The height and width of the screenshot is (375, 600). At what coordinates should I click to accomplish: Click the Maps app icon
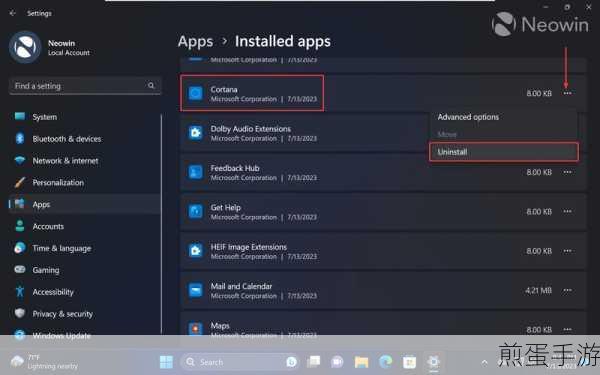[x=196, y=329]
